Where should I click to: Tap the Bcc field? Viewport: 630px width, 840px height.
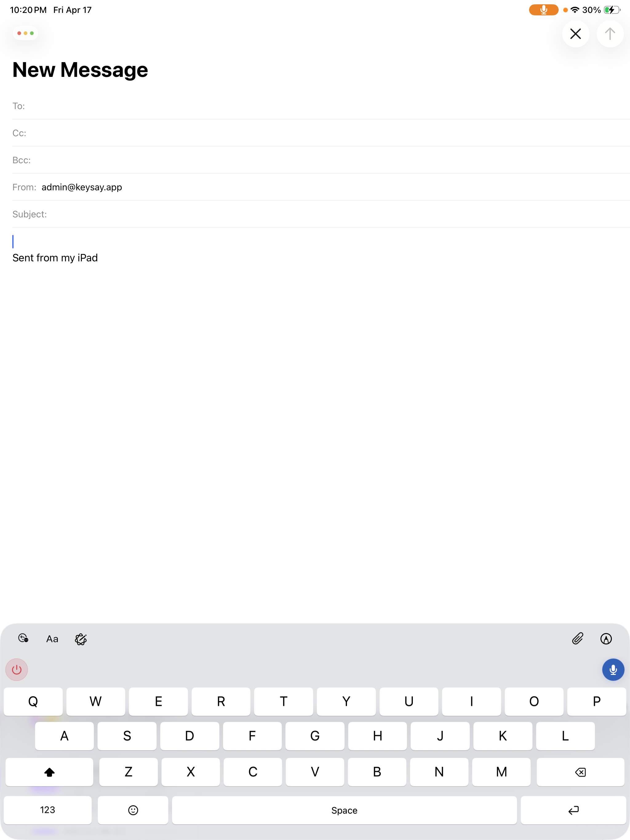coord(321,160)
